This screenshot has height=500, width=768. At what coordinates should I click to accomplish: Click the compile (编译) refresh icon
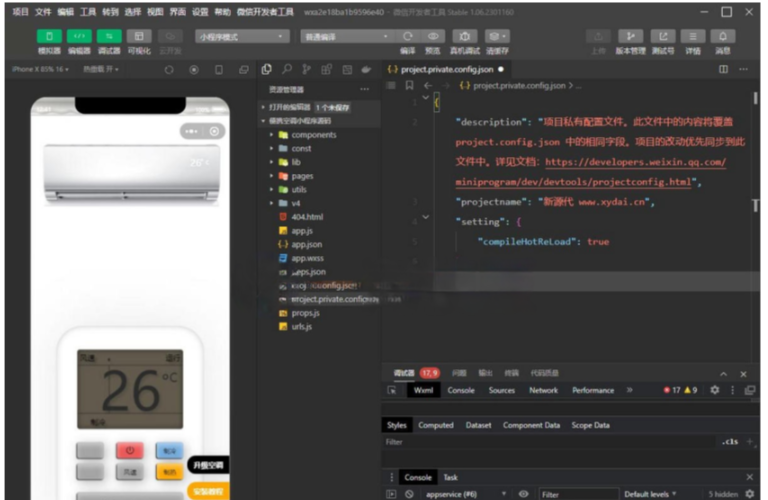pos(408,36)
